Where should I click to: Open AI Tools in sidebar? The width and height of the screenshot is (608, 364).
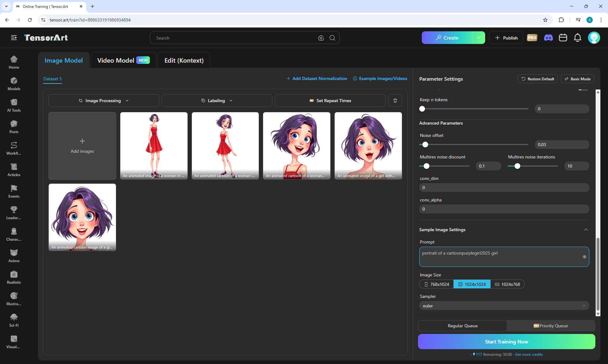coord(14,105)
